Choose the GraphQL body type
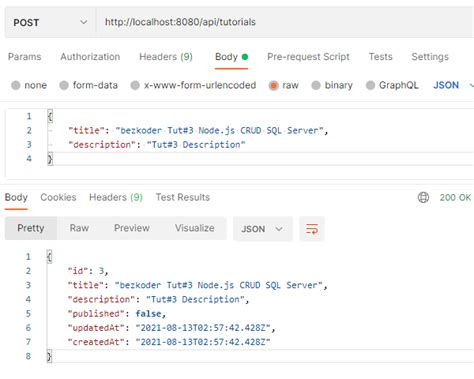The width and height of the screenshot is (474, 379). pyautogui.click(x=370, y=85)
